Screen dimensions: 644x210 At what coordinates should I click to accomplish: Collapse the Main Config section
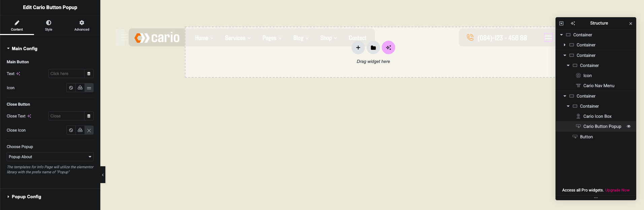click(x=24, y=49)
